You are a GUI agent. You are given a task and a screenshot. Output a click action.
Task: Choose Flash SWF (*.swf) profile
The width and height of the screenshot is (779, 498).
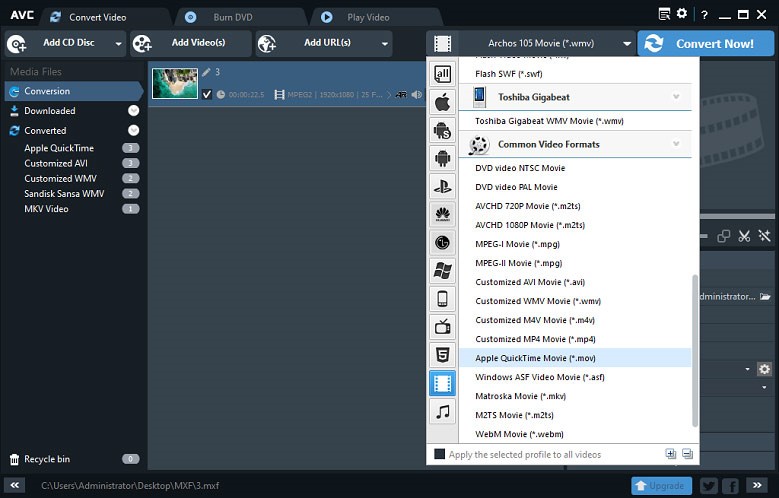[575, 74]
